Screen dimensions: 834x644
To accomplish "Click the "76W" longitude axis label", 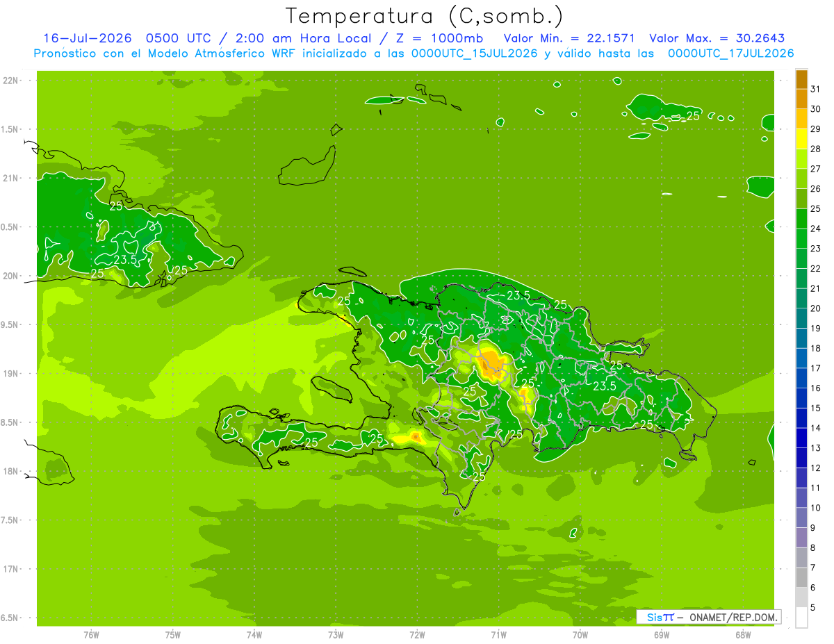I will click(x=91, y=635).
